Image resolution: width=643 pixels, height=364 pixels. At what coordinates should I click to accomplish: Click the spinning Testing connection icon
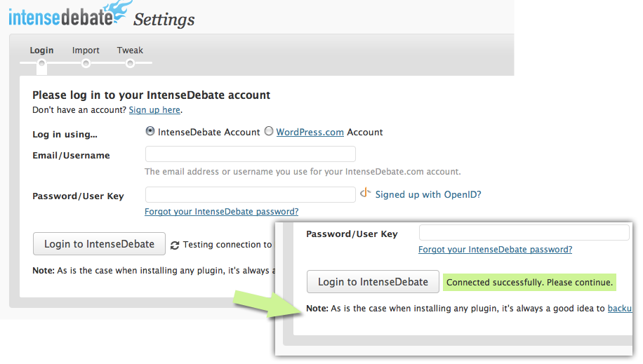175,245
